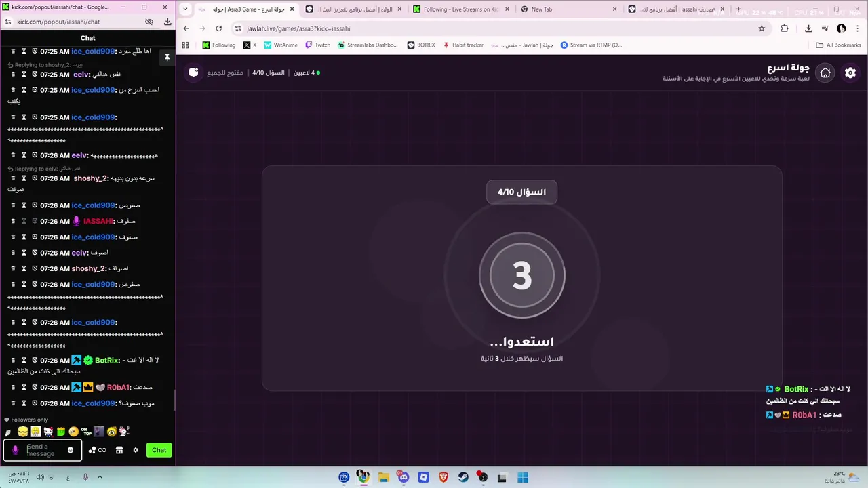Click the chat scrollbar thumb
868x488 pixels.
point(174,401)
